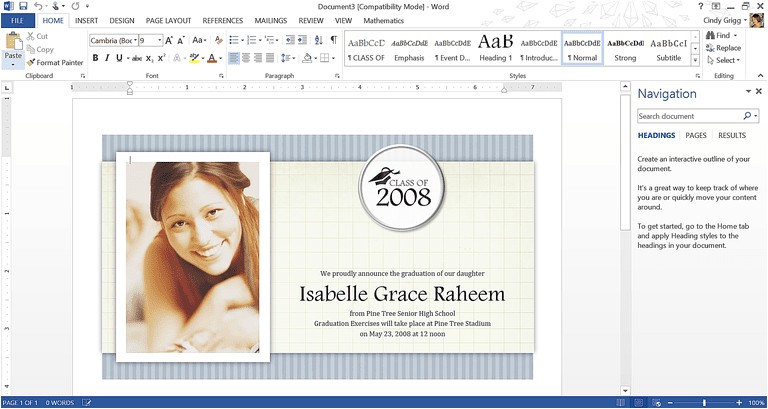This screenshot has width=768, height=409.
Task: Expand the font size dropdown
Action: pos(158,40)
